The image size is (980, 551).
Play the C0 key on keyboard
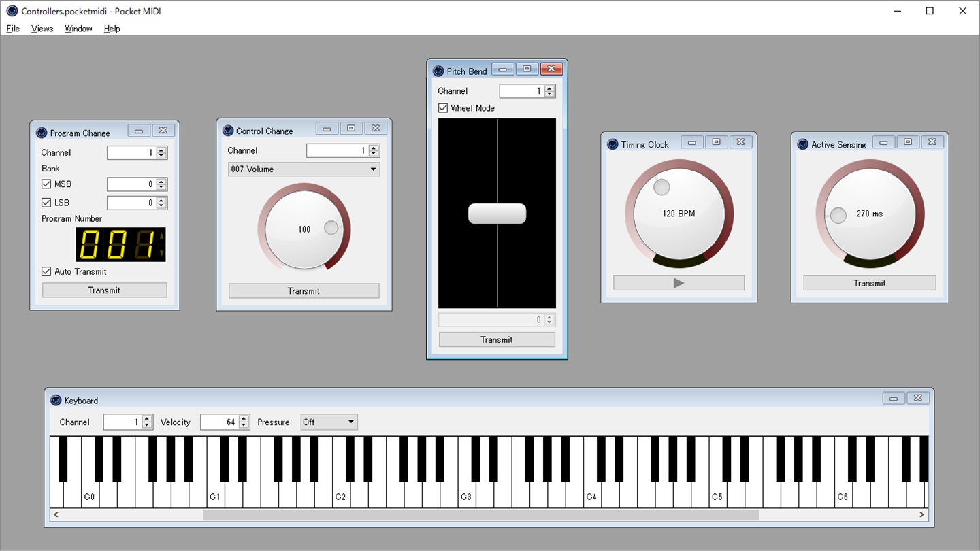point(90,496)
